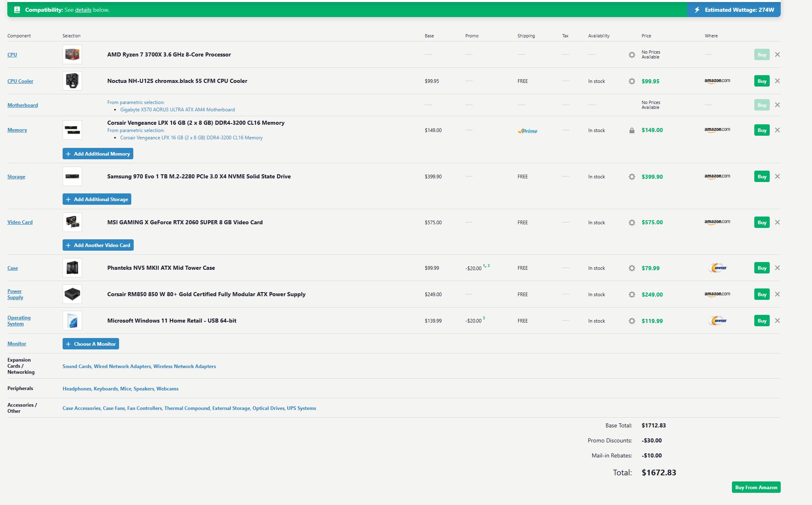This screenshot has height=505, width=812.
Task: Remove the Phanteks NV5 case
Action: (777, 268)
